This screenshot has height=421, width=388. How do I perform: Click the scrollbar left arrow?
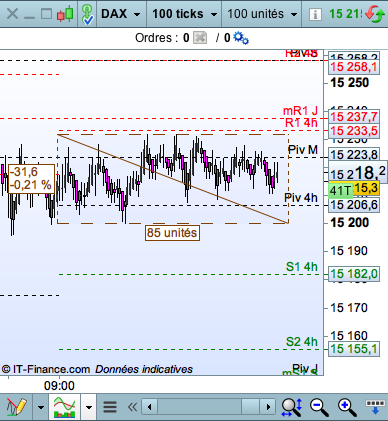[150, 407]
